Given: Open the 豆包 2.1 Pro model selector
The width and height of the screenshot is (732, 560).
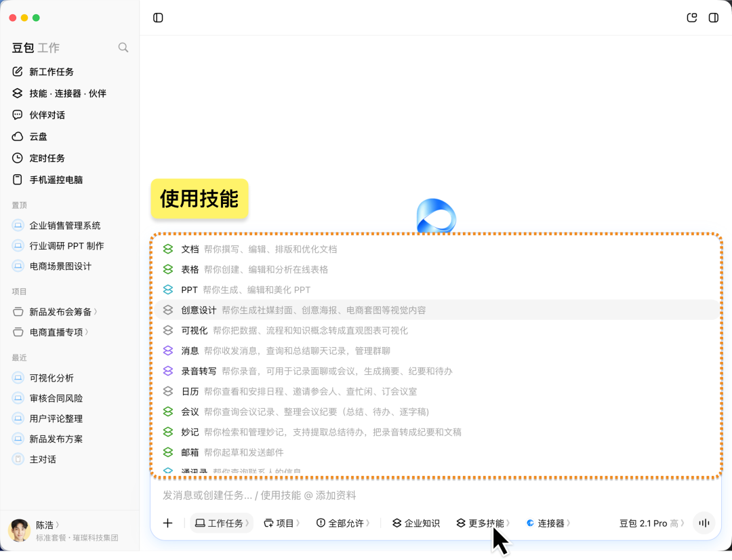Looking at the screenshot, I should 651,523.
